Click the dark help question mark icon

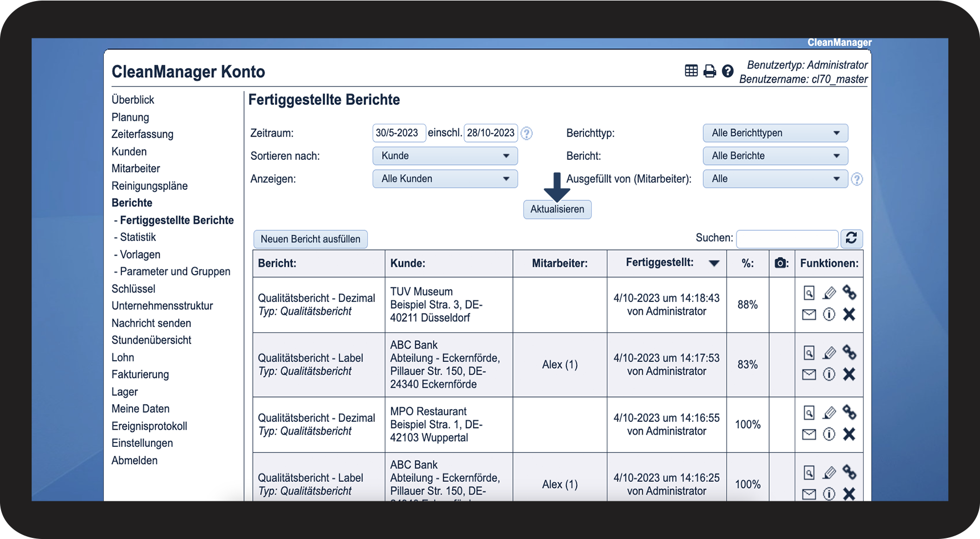pos(728,71)
